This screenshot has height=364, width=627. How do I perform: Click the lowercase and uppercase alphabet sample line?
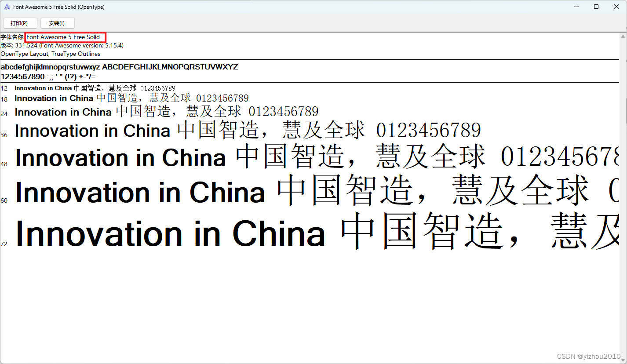tap(120, 67)
